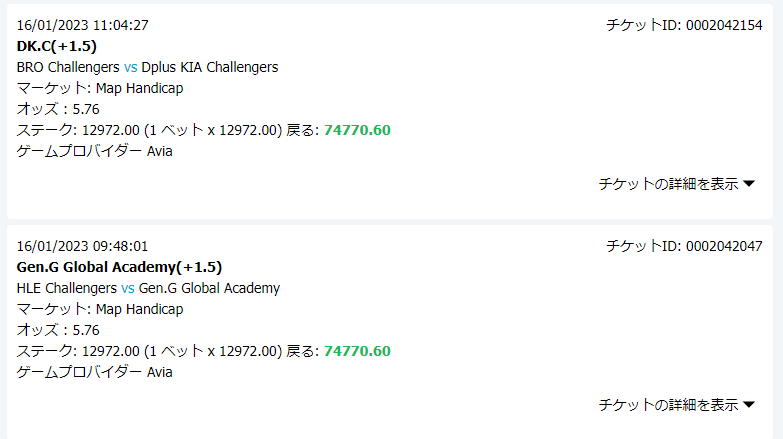Select the DK.C(+1.5) bet title
Viewport: 783px width, 439px height.
click(56, 46)
